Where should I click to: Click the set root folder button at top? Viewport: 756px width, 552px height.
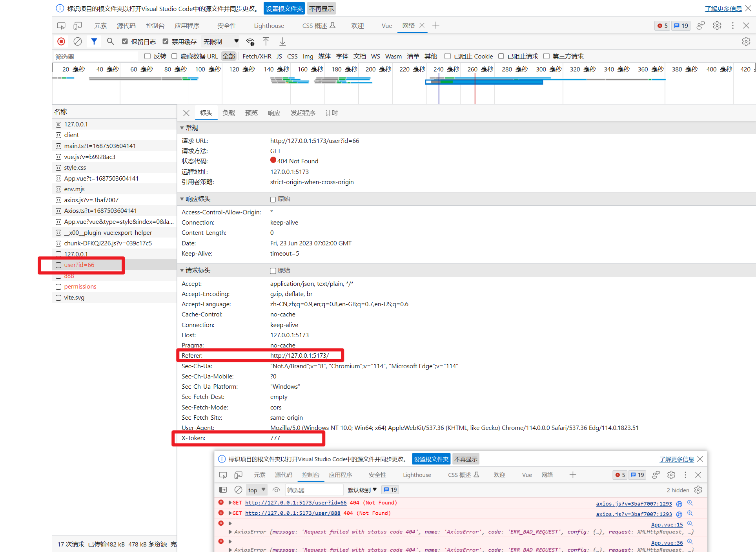click(x=284, y=9)
